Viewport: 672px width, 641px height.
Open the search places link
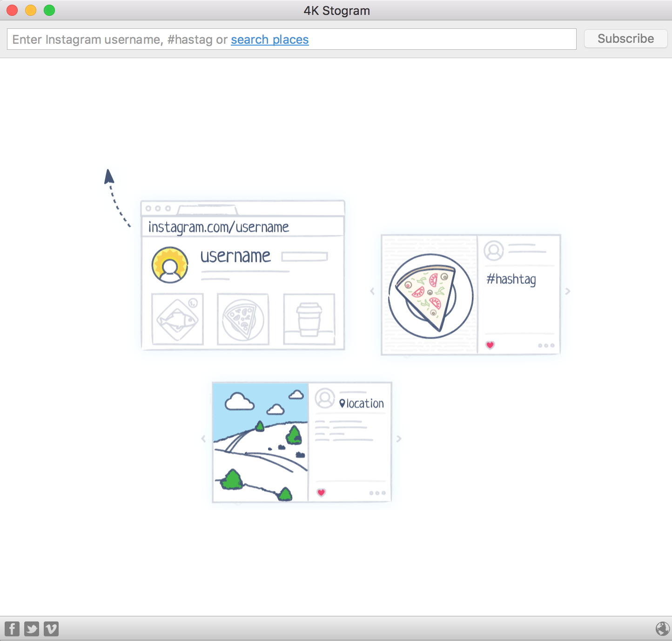coord(270,40)
